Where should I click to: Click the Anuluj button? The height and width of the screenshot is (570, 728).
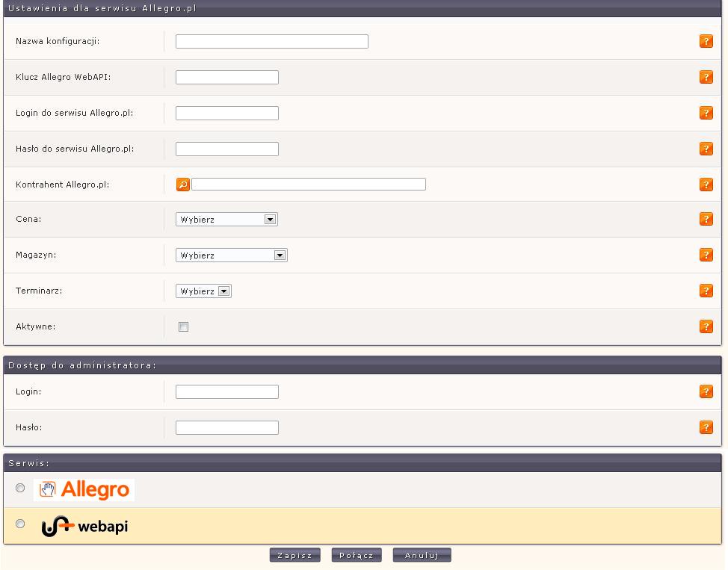click(422, 555)
